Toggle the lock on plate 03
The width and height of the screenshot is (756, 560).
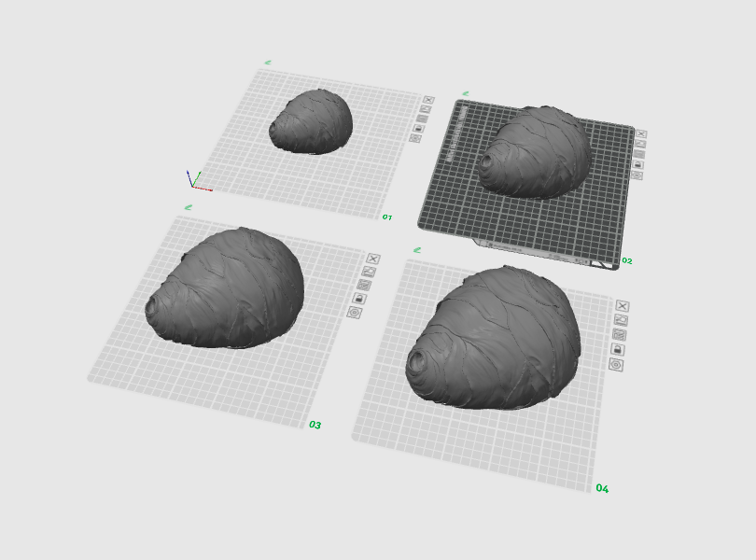(x=359, y=299)
